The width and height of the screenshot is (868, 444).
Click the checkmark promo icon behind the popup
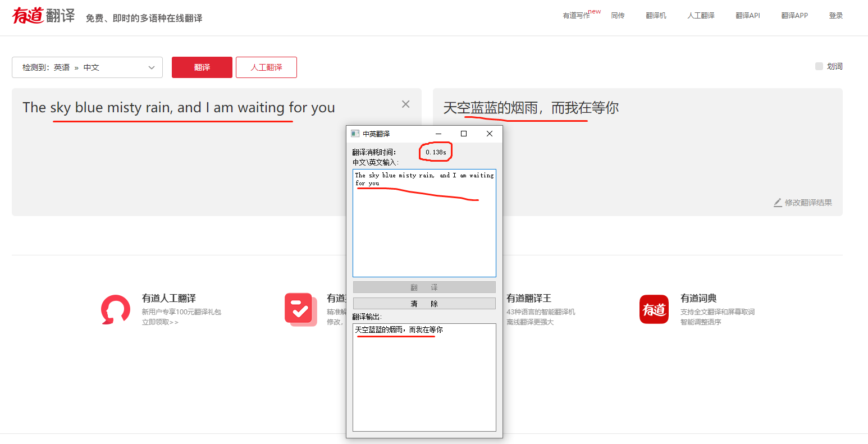(300, 309)
